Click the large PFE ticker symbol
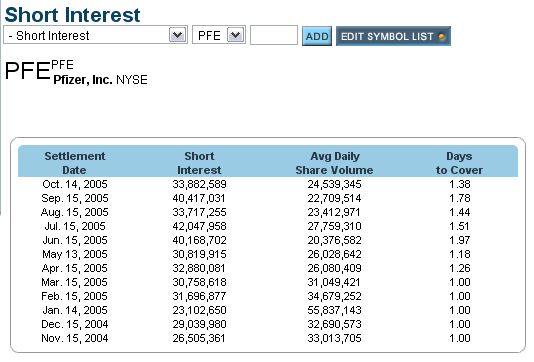Image resolution: width=534 pixels, height=362 pixels. click(27, 71)
